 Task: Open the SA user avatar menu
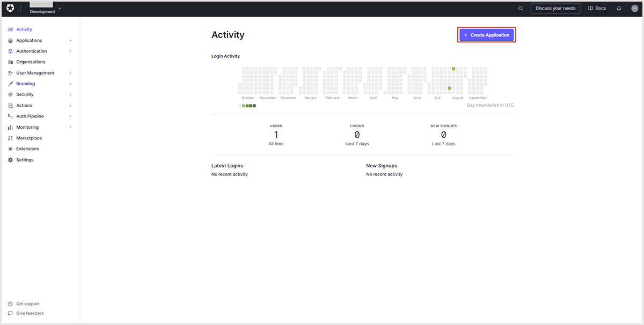pyautogui.click(x=634, y=9)
